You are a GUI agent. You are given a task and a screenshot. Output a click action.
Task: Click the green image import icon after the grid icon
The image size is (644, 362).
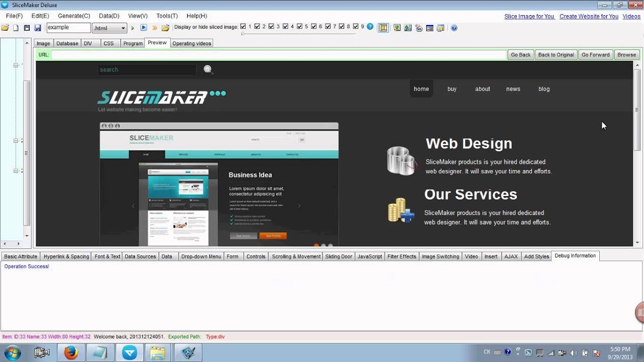[397, 28]
